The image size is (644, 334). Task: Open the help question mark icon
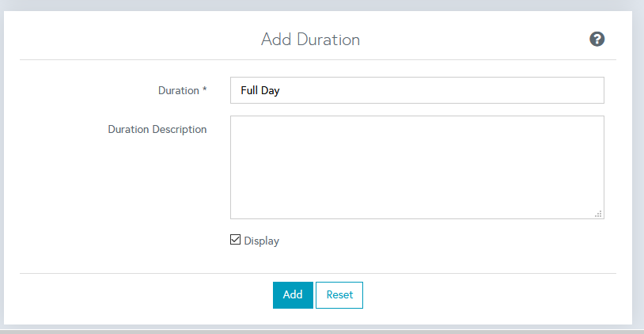coord(597,39)
